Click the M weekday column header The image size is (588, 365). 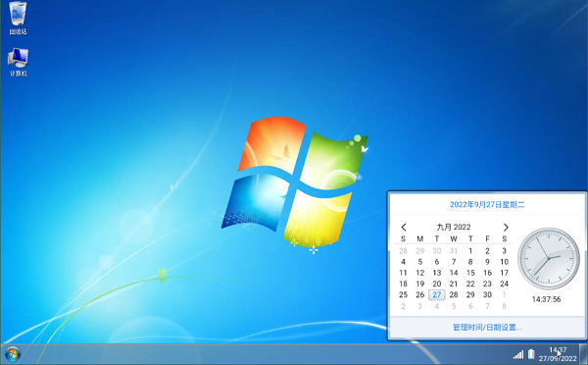420,238
